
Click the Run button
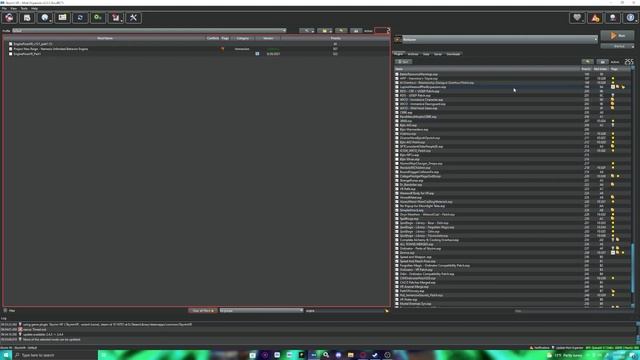[617, 36]
